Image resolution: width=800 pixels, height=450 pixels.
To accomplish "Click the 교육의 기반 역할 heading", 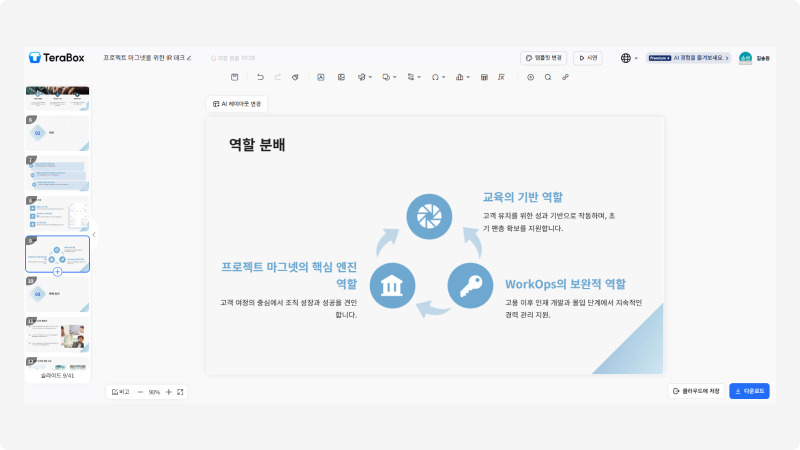I will point(522,197).
